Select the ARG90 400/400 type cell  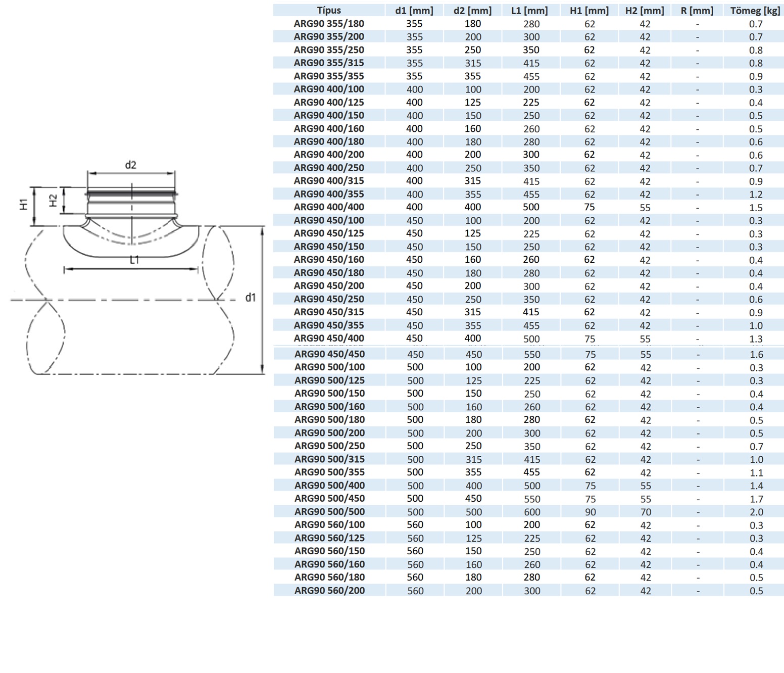pos(329,207)
